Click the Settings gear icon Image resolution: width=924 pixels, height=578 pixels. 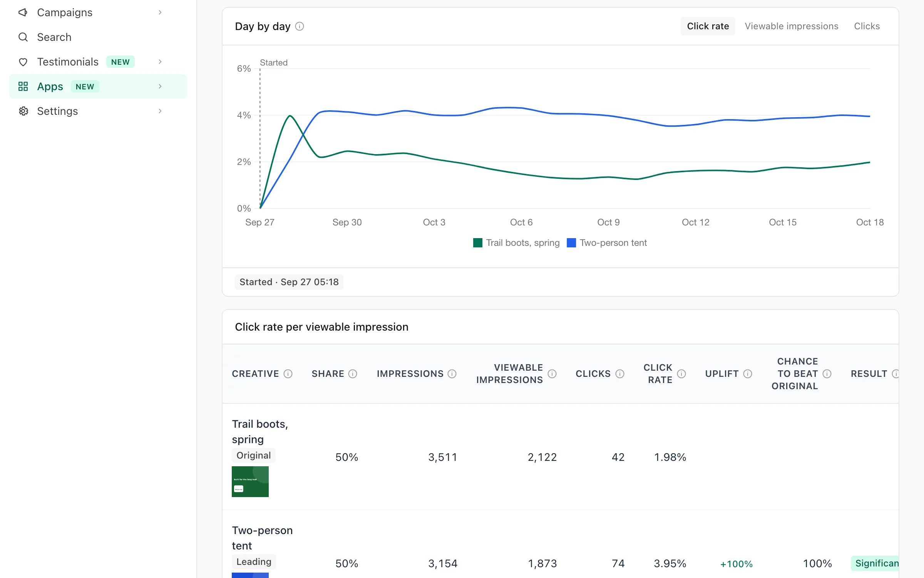coord(23,111)
